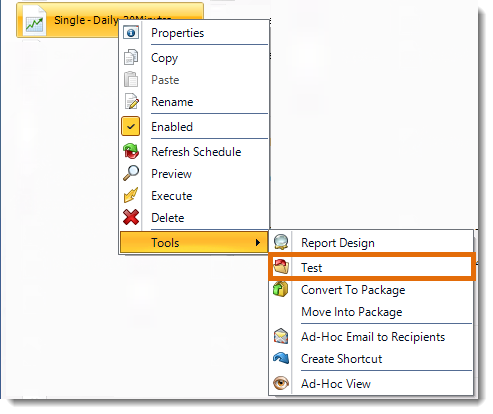Click the Create Shortcut blue arrow icon
The width and height of the screenshot is (493, 414).
[x=281, y=359]
